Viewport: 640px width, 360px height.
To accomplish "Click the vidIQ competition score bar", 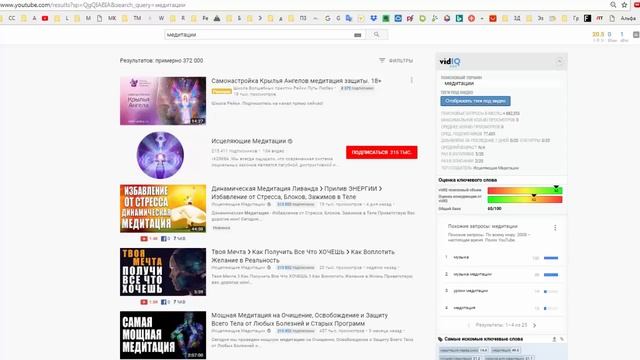I will pos(525,200).
